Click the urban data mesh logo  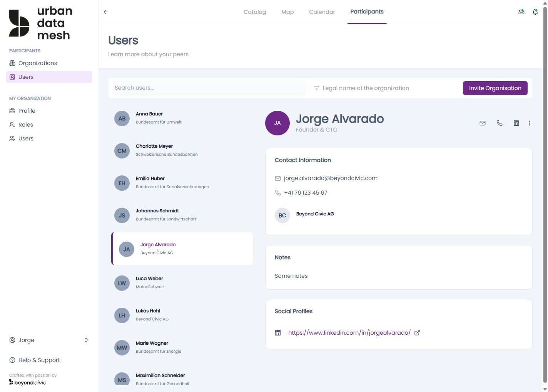[40, 23]
